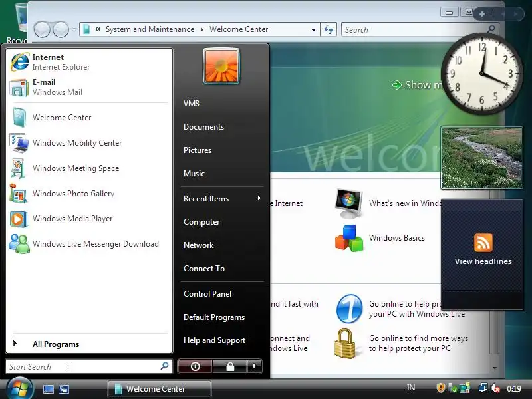Open recent pages dropdown near nav buttons

[74, 30]
